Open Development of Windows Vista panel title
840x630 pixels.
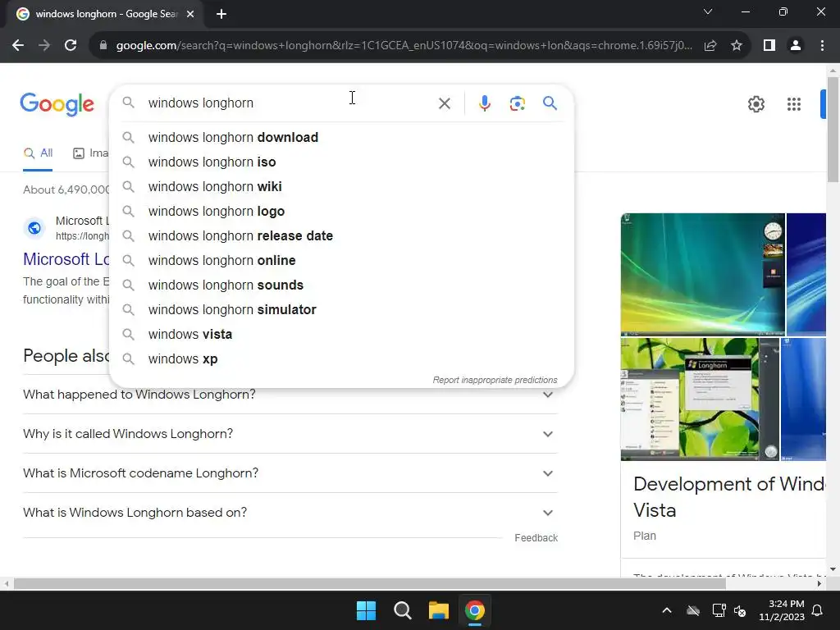(x=729, y=496)
